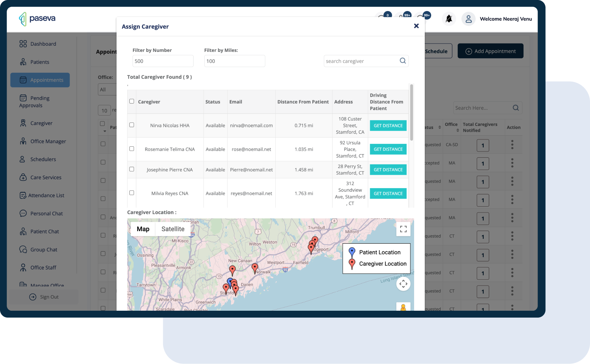Switch map to Satellite view
The width and height of the screenshot is (590, 364).
pyautogui.click(x=173, y=229)
